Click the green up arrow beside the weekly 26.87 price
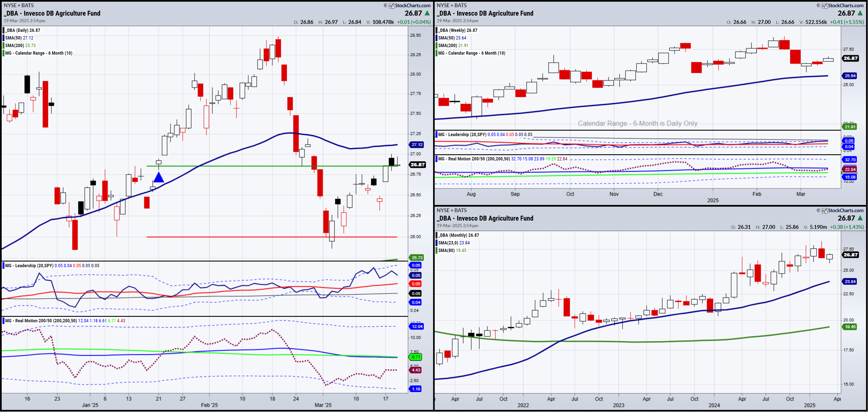The height and width of the screenshot is (412, 868). pos(860,13)
